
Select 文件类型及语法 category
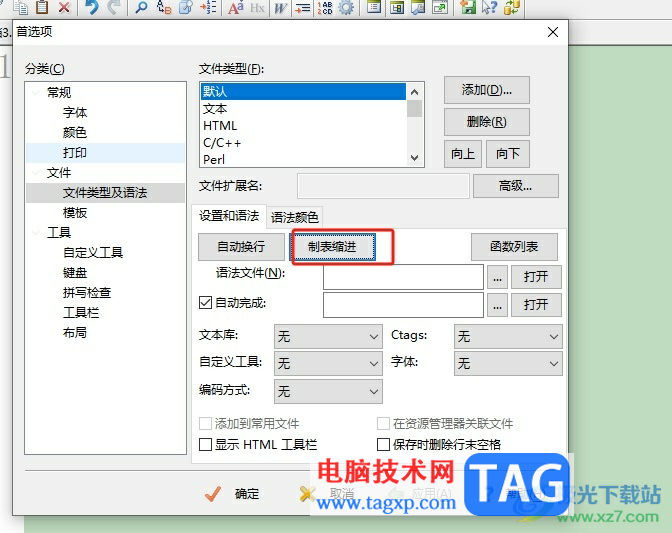[105, 193]
